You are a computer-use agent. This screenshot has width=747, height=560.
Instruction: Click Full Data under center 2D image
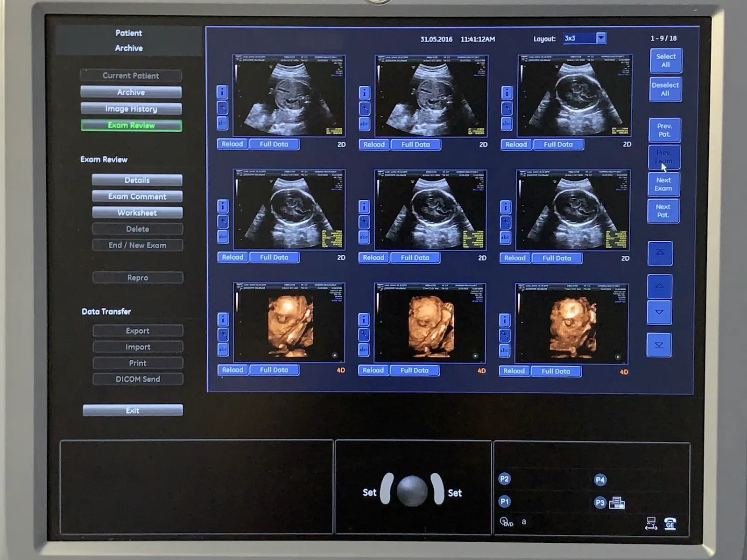tap(415, 258)
